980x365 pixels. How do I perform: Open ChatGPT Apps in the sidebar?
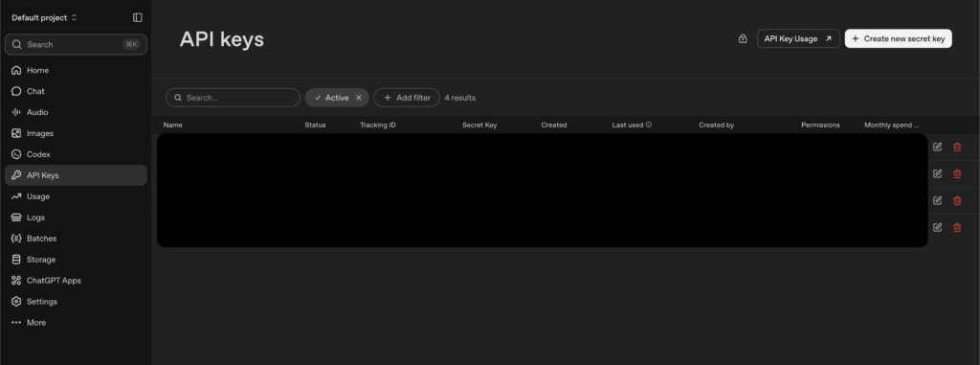pos(76,281)
